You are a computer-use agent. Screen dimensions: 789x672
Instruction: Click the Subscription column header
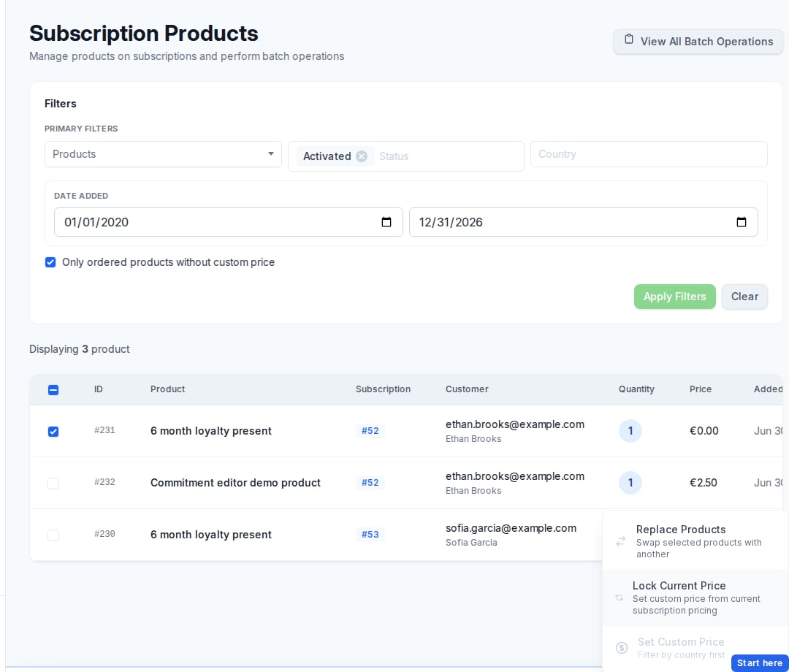coord(383,389)
